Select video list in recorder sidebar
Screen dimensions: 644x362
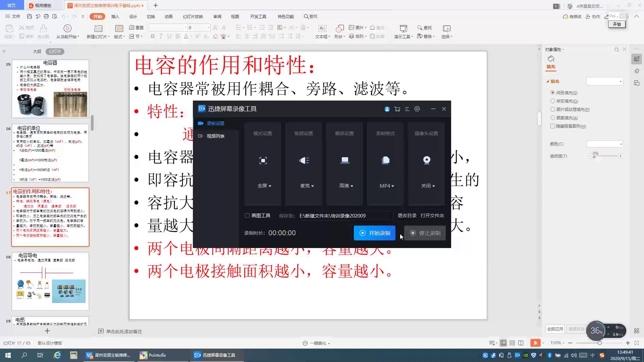point(216,136)
